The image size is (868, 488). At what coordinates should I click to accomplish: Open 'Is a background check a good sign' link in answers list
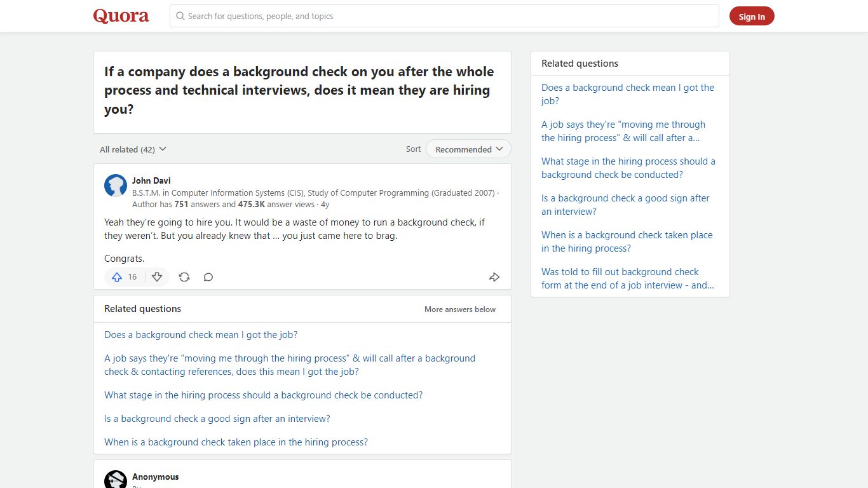pos(217,419)
